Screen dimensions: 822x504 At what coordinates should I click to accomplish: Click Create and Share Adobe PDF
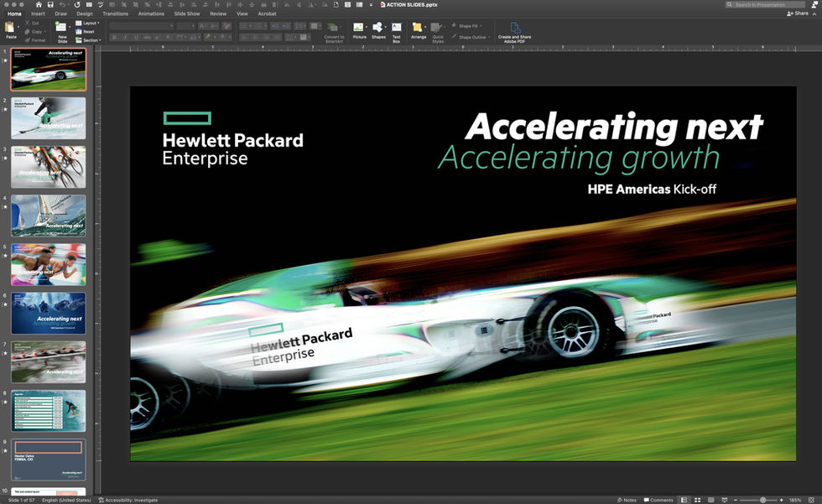coord(514,32)
